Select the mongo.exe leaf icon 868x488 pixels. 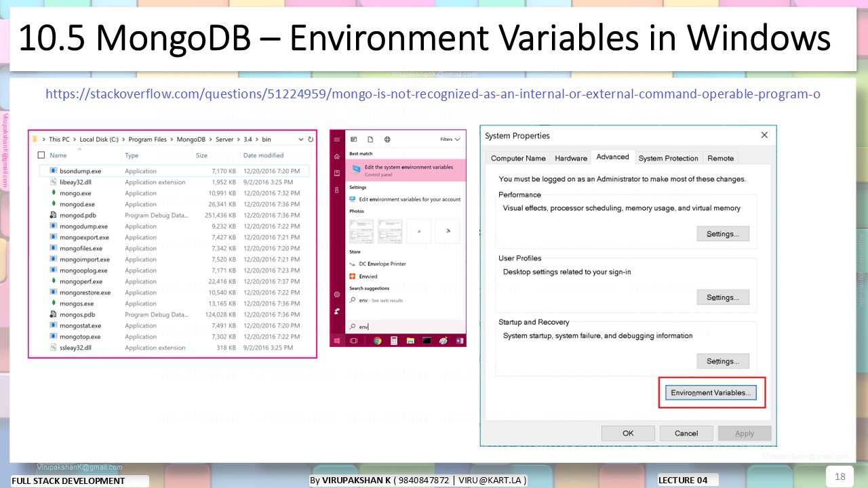tap(53, 193)
